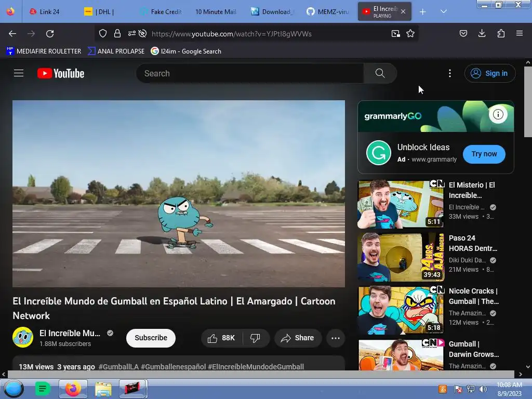Open the El Increíble Mu... channel name
This screenshot has width=532, height=399.
(x=70, y=333)
